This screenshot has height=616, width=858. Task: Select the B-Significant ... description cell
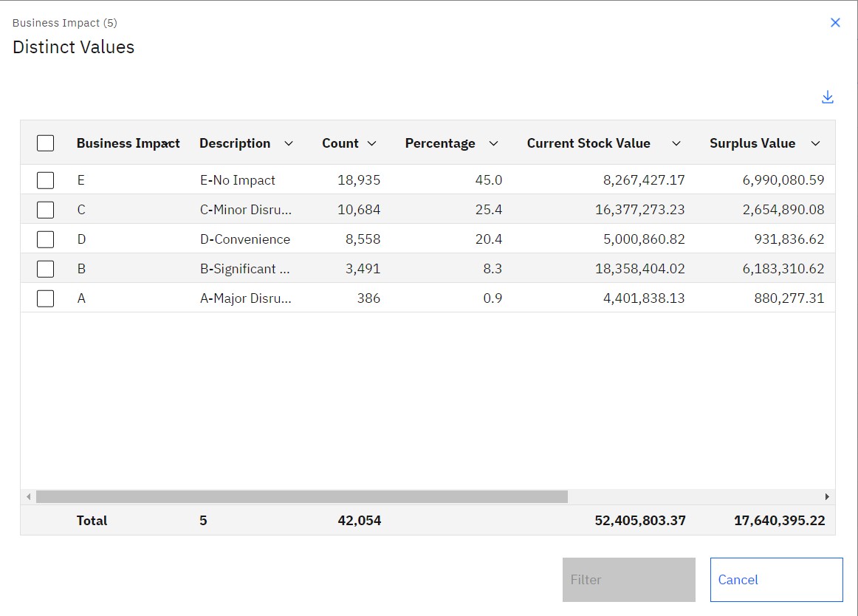click(x=245, y=269)
